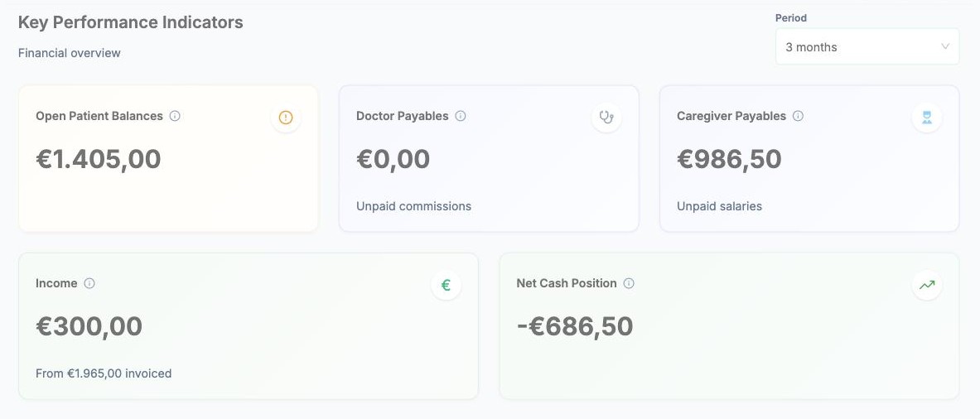Viewport: 980px width, 419px height.
Task: Click the stethoscope icon on Doctor Payables
Action: click(x=606, y=118)
